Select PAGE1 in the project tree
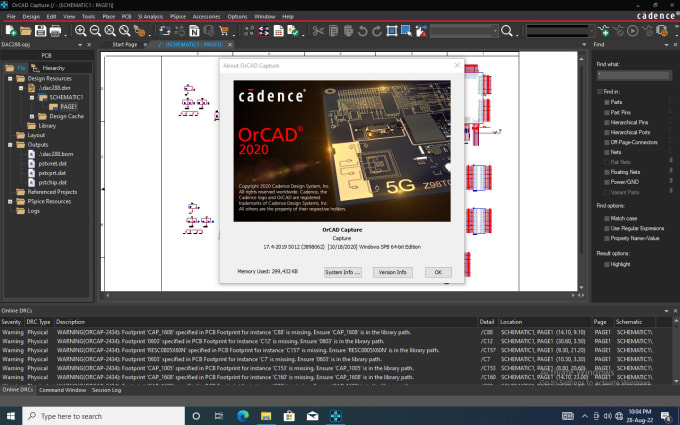This screenshot has width=680, height=425. click(68, 107)
